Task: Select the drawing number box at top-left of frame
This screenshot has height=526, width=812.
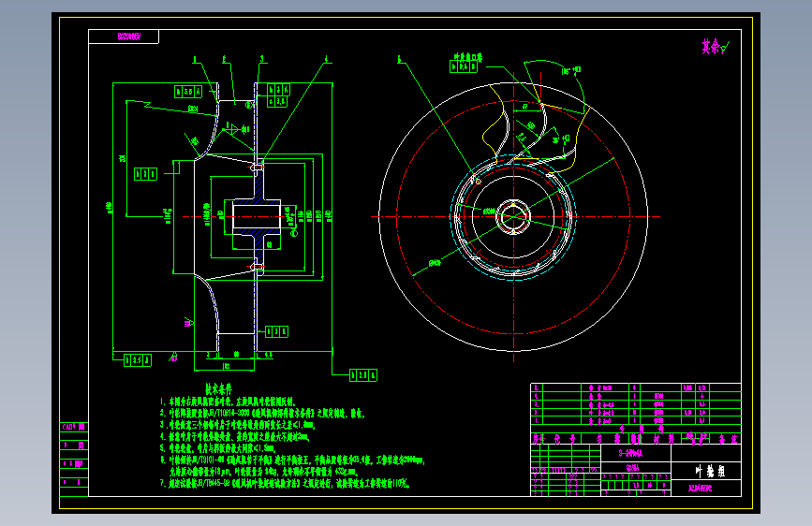Action: (x=124, y=37)
